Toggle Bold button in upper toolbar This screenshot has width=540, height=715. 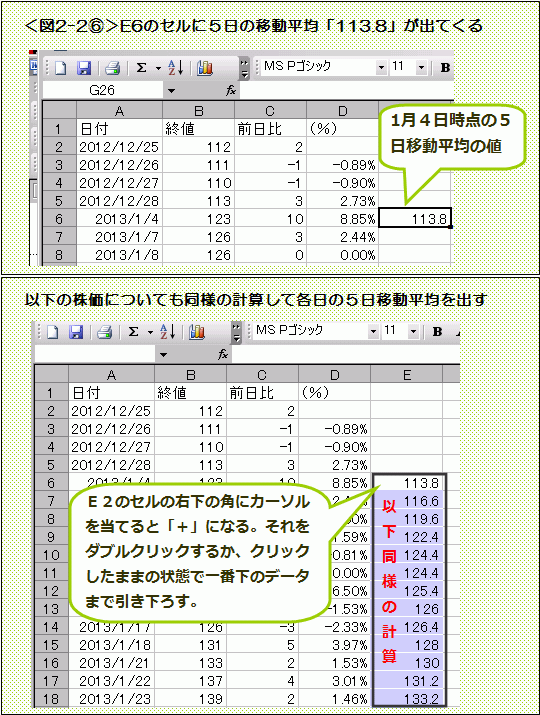[x=445, y=68]
